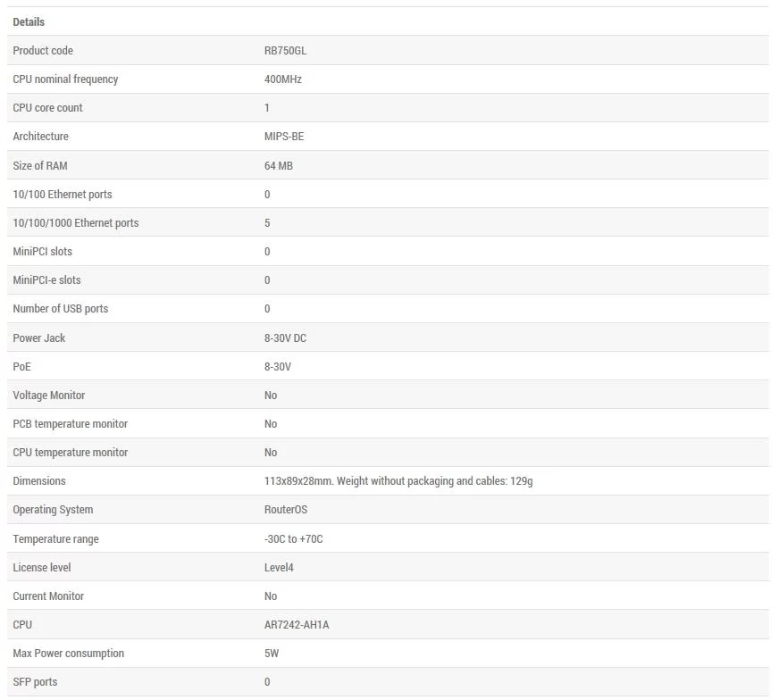The width and height of the screenshot is (779, 700).
Task: Click the PoE row label
Action: 21,367
